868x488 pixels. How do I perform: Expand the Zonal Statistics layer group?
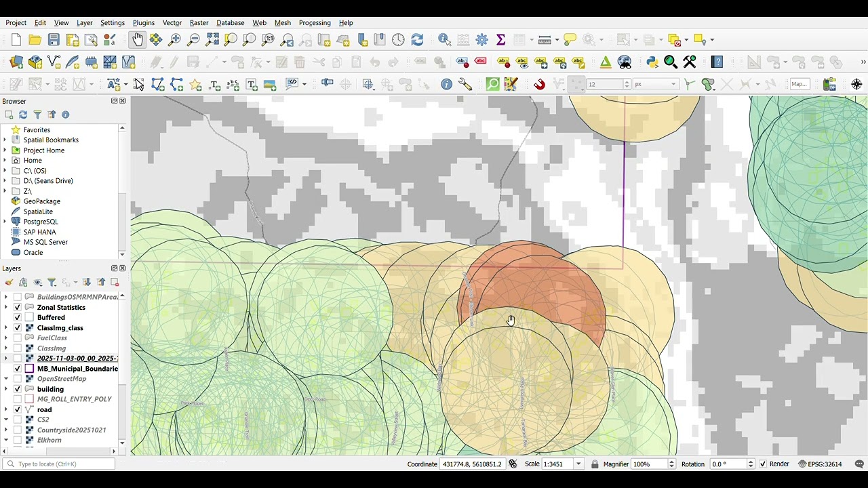pos(6,307)
